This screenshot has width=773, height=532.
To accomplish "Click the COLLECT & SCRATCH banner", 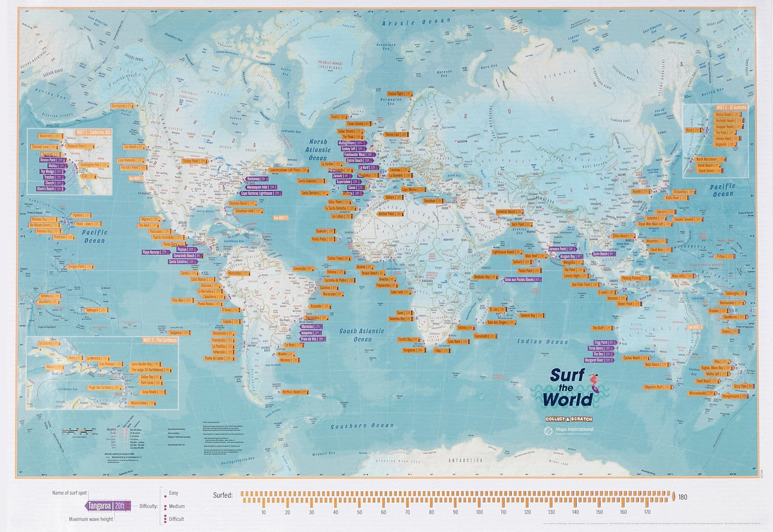I will click(x=569, y=419).
